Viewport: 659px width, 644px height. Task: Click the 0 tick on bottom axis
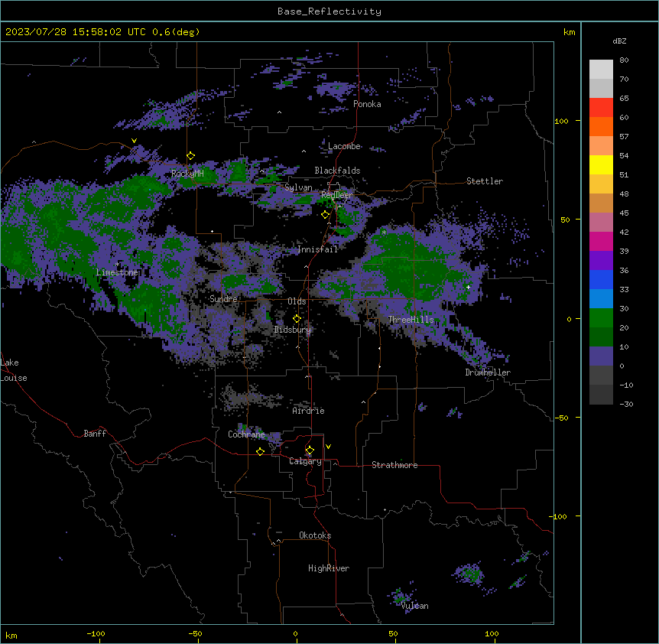click(295, 633)
